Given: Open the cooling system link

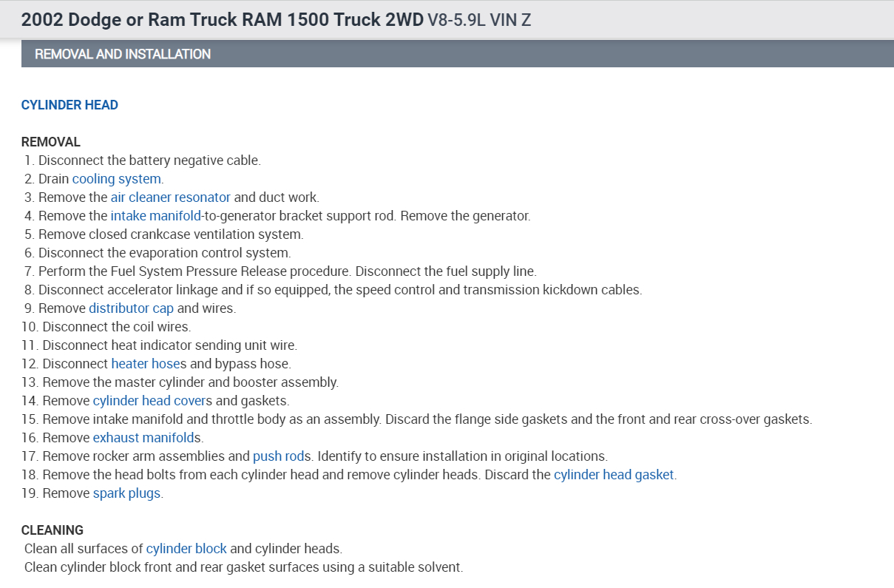Looking at the screenshot, I should (116, 179).
